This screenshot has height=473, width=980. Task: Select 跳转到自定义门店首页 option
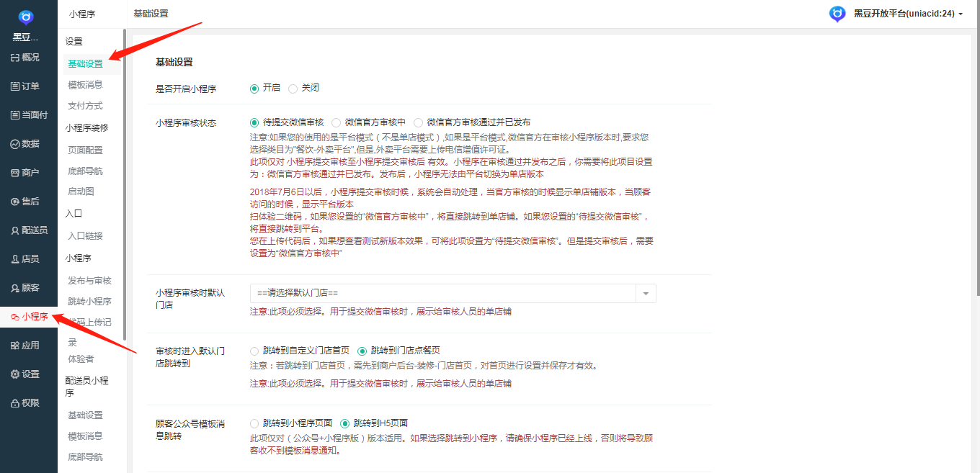tap(254, 351)
